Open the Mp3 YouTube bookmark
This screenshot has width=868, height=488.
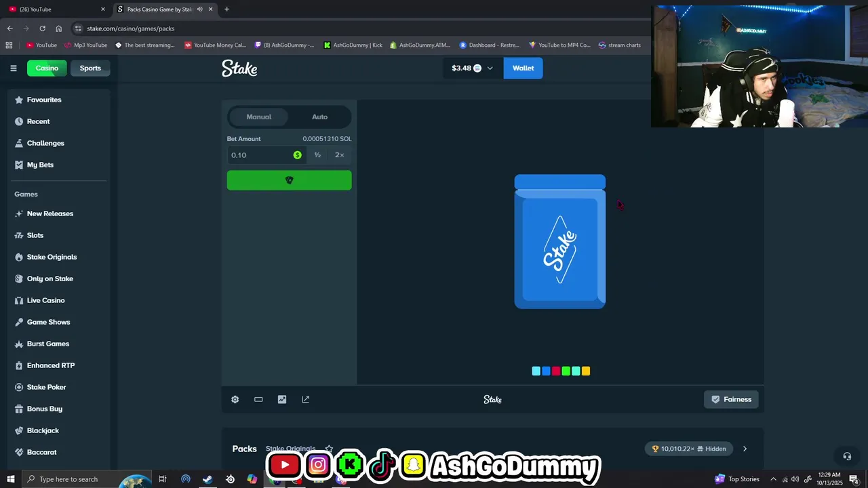point(85,45)
